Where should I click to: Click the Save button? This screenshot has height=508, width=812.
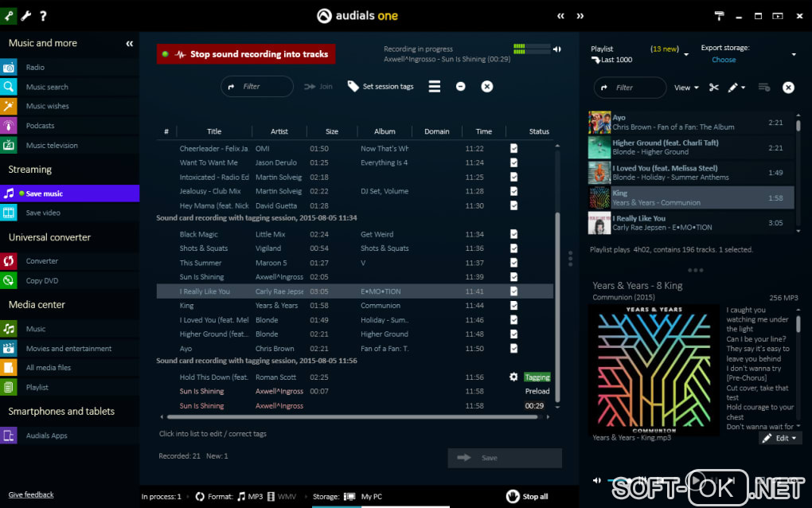(x=505, y=458)
